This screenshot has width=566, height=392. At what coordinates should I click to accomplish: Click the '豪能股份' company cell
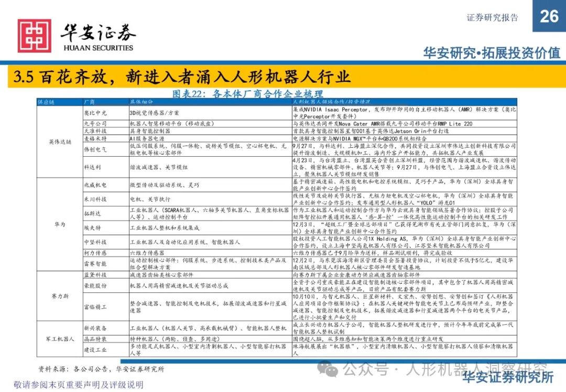click(106, 286)
